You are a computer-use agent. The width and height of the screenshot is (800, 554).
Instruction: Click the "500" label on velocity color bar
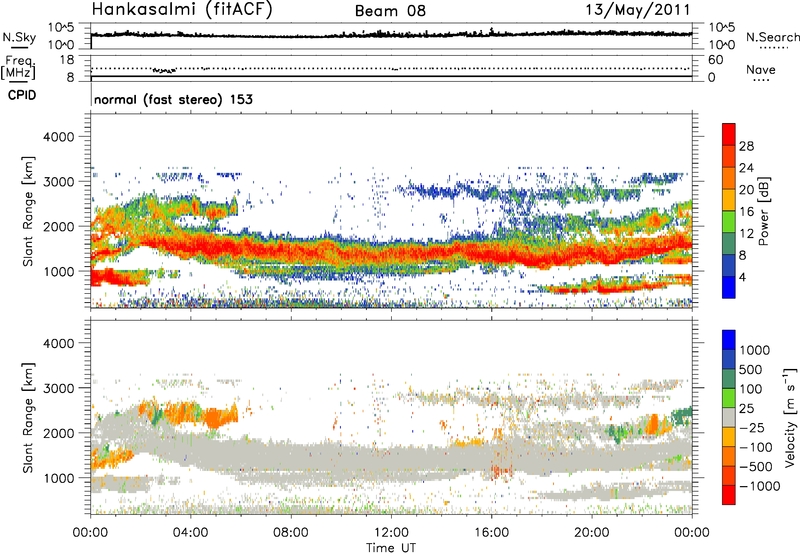point(750,369)
